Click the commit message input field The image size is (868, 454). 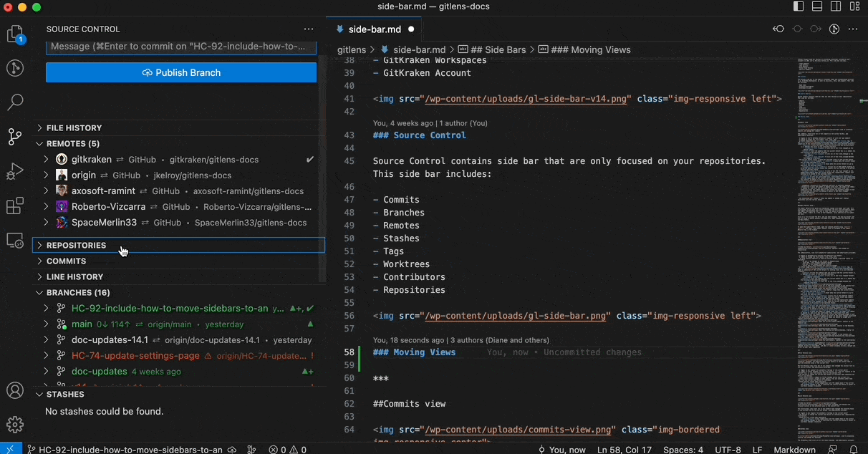click(180, 45)
